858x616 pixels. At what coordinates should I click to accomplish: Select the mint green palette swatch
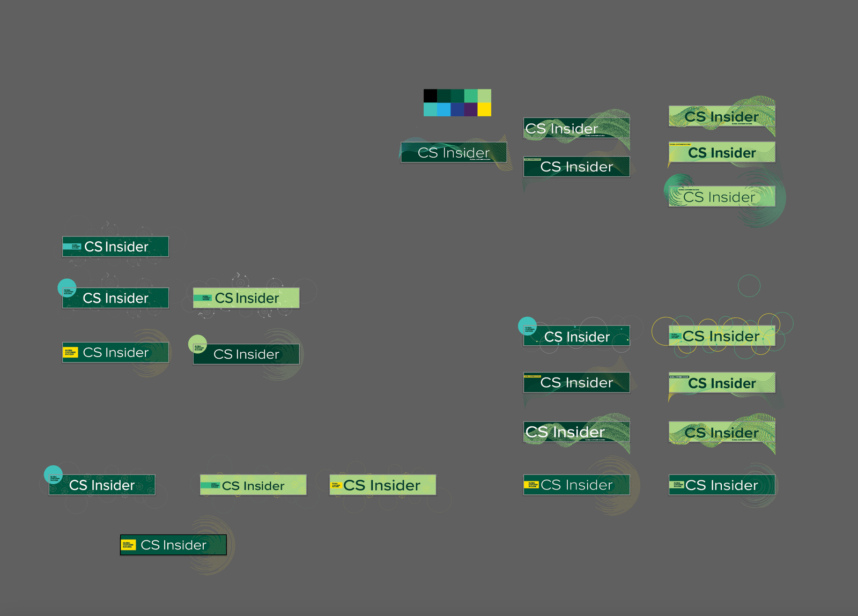click(x=471, y=96)
